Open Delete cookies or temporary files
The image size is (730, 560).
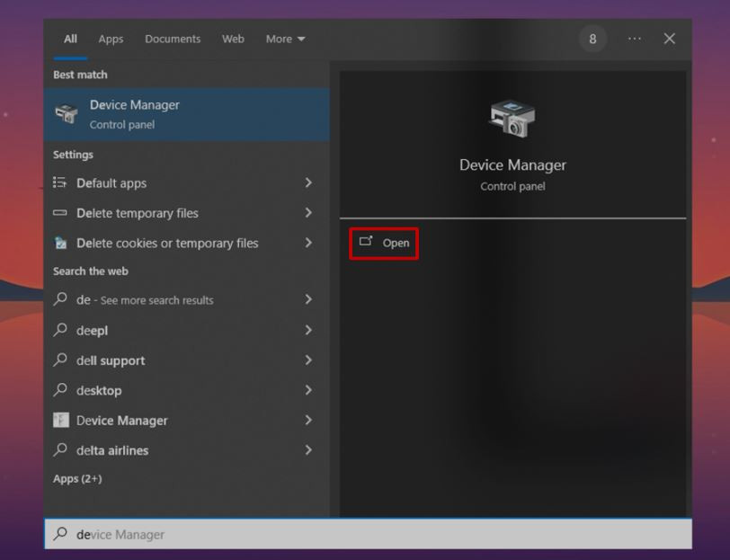(187, 243)
